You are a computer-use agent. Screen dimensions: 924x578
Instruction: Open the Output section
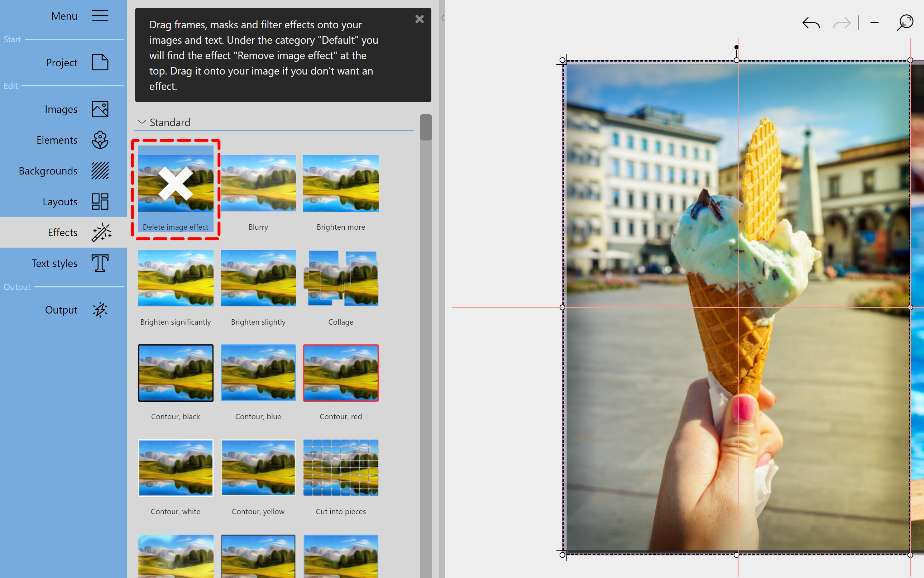[61, 310]
